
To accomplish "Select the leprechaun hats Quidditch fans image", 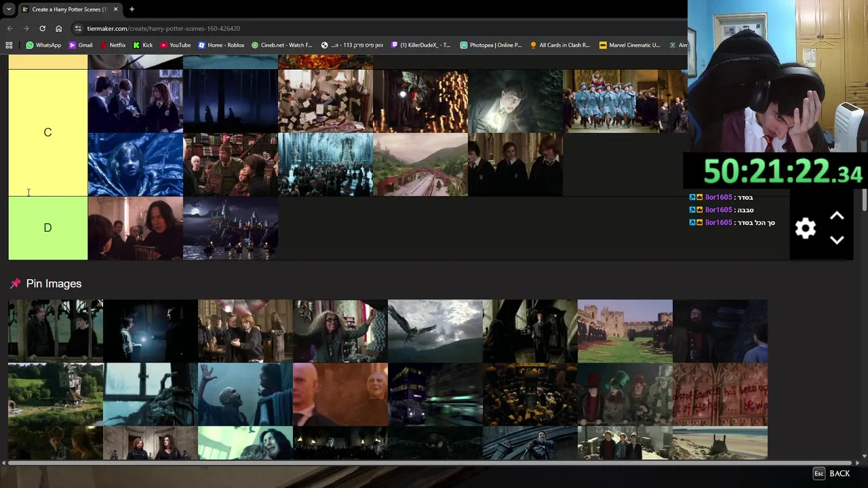I will coord(625,394).
